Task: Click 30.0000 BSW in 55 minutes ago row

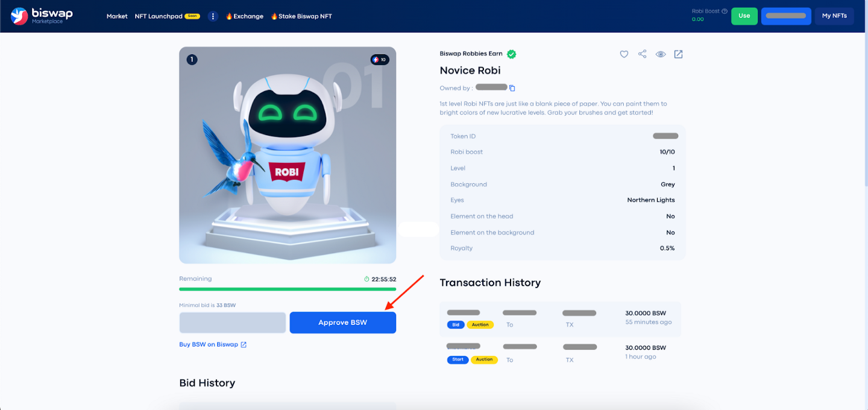Action: click(646, 314)
